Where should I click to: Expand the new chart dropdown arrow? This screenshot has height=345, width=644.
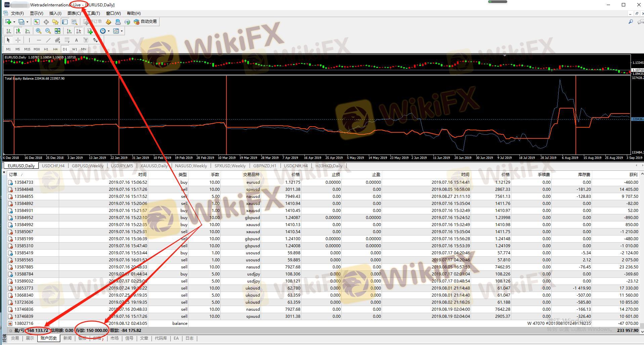[14, 22]
